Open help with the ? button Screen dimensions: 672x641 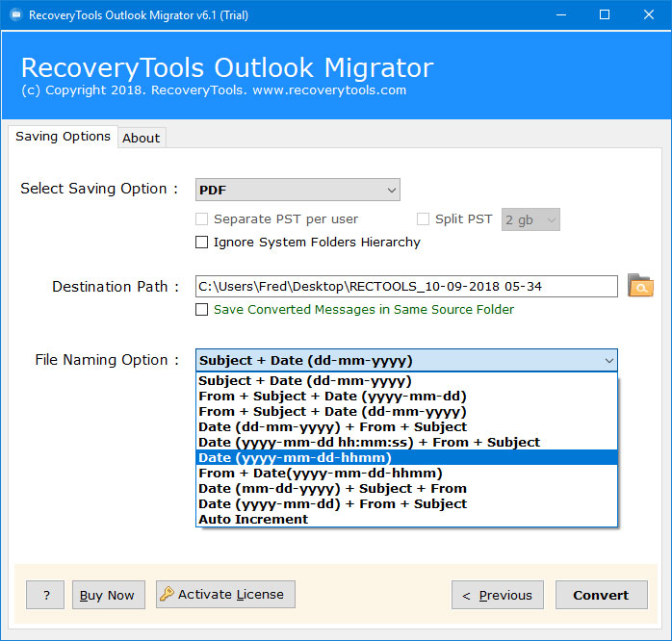pyautogui.click(x=45, y=595)
